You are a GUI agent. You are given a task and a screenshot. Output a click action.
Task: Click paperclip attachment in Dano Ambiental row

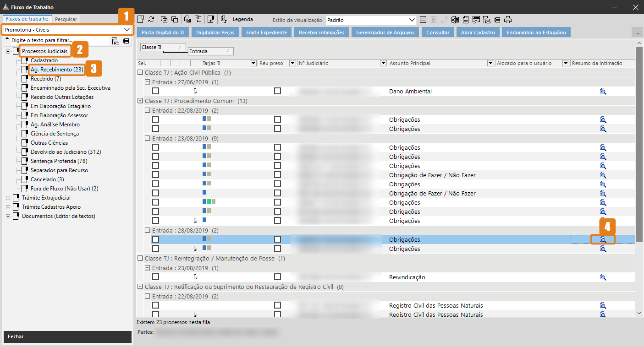coord(195,91)
